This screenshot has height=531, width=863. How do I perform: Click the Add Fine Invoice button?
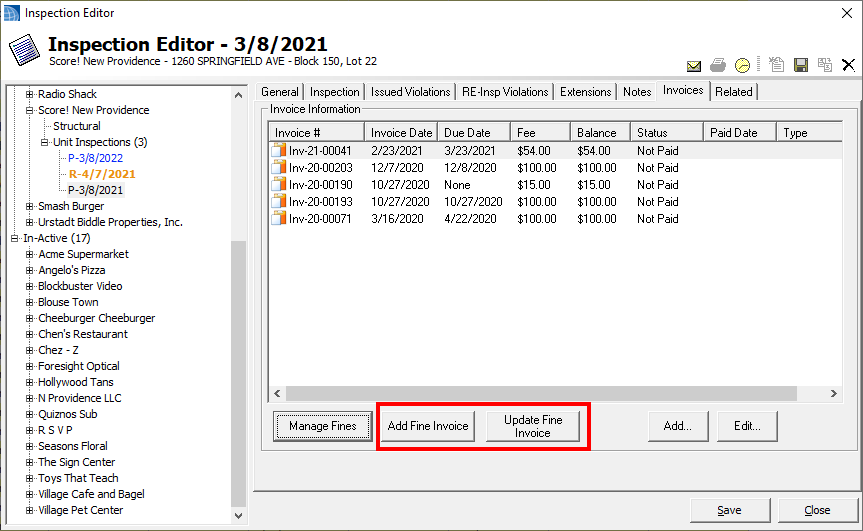[x=428, y=426]
